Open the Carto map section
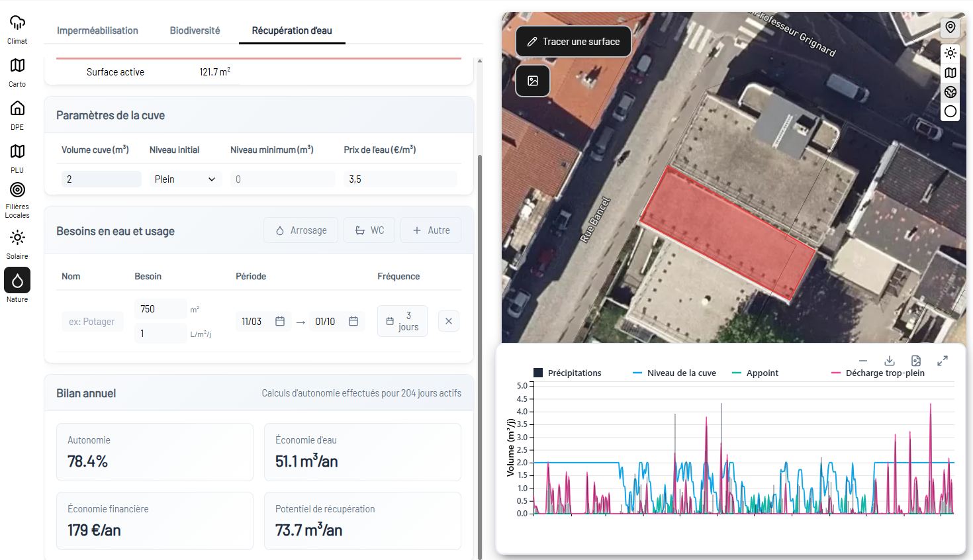The height and width of the screenshot is (560, 973). 17,72
